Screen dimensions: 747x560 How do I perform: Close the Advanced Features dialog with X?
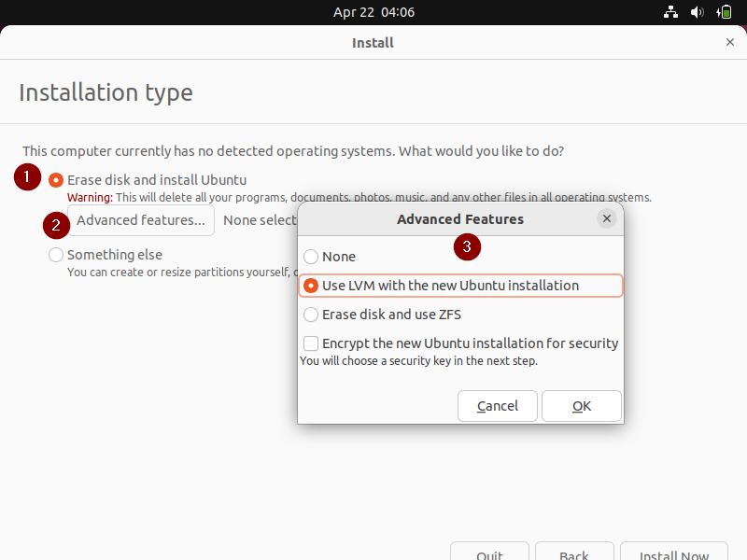coord(606,218)
